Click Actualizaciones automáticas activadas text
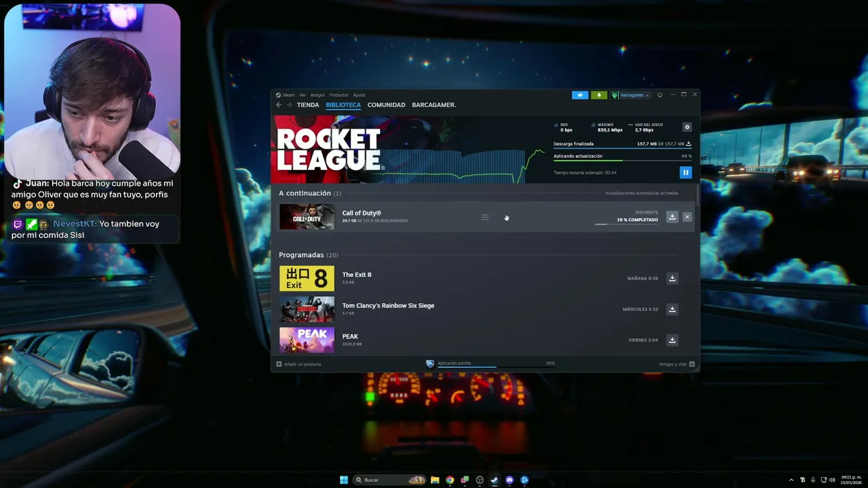Viewport: 868px width, 488px height. (x=642, y=193)
